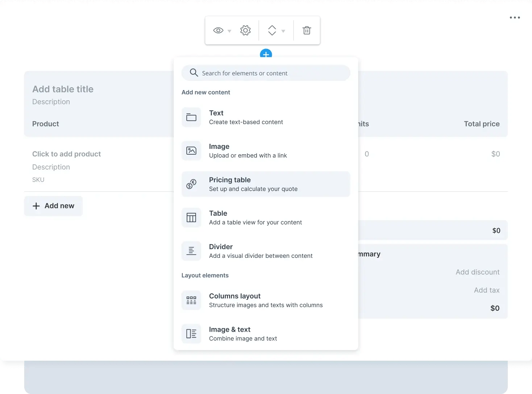532x394 pixels.
Task: Open the three-dot more options menu
Action: [x=515, y=18]
